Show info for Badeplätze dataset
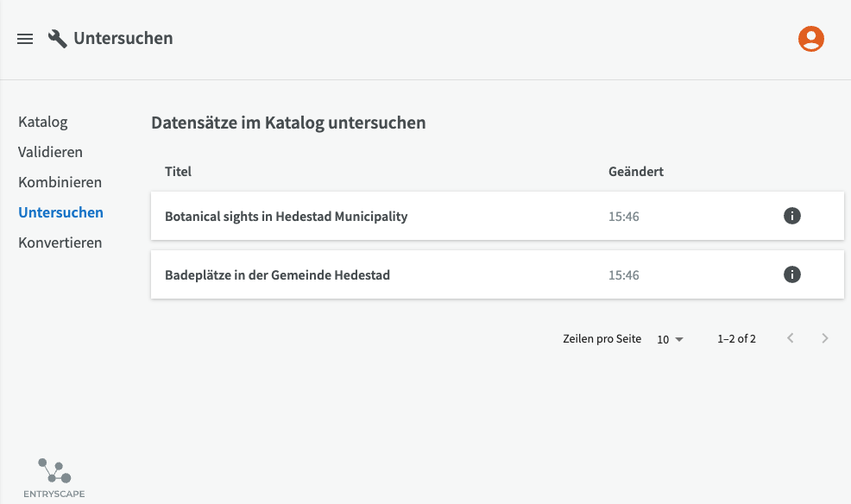Image resolution: width=851 pixels, height=504 pixels. click(x=791, y=274)
